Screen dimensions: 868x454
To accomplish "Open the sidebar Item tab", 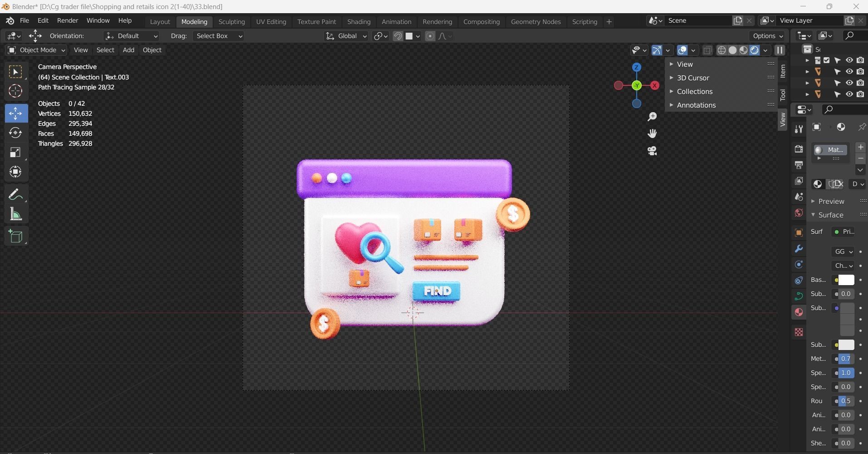I will (783, 71).
